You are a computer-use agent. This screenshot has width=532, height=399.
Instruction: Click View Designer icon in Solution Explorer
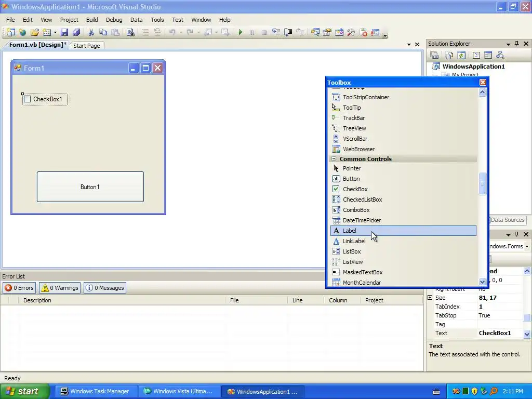tap(488, 55)
